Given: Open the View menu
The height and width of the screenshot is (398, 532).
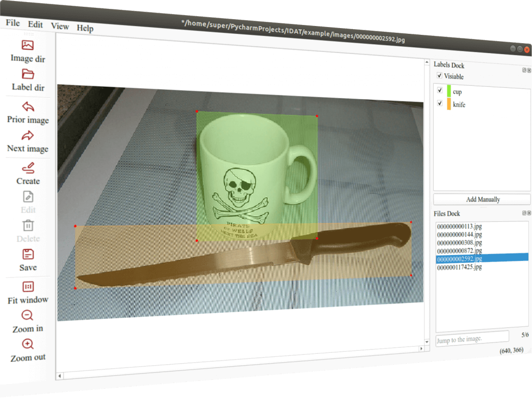Looking at the screenshot, I should (60, 26).
